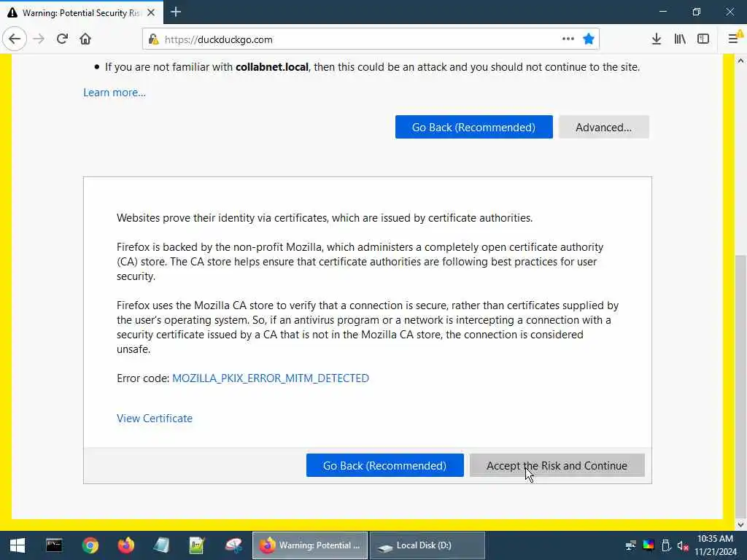Open the paint-style taskbar icon
Image resolution: width=747 pixels, height=560 pixels.
coord(233,545)
